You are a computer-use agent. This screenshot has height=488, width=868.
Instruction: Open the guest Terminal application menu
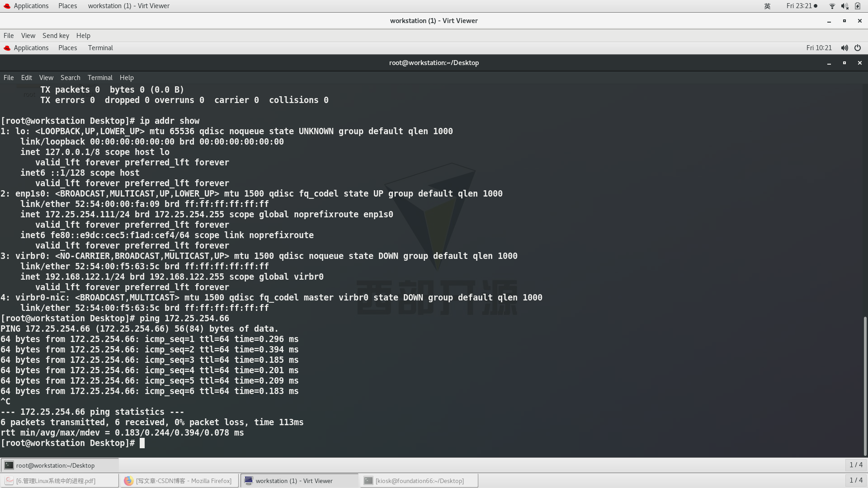tap(100, 48)
